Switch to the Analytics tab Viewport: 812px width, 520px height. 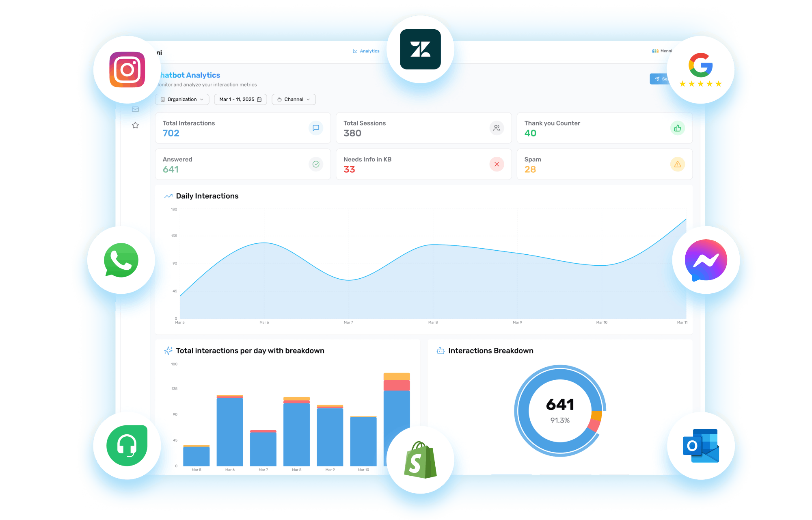[x=366, y=51]
